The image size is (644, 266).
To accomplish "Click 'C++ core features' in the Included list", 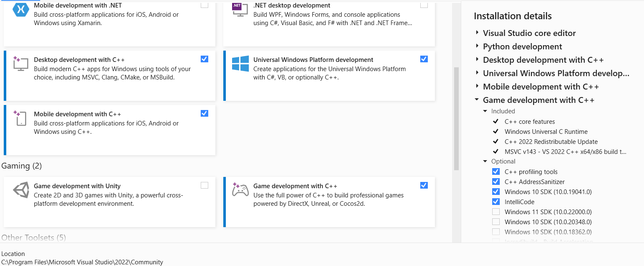I will click(x=530, y=122).
